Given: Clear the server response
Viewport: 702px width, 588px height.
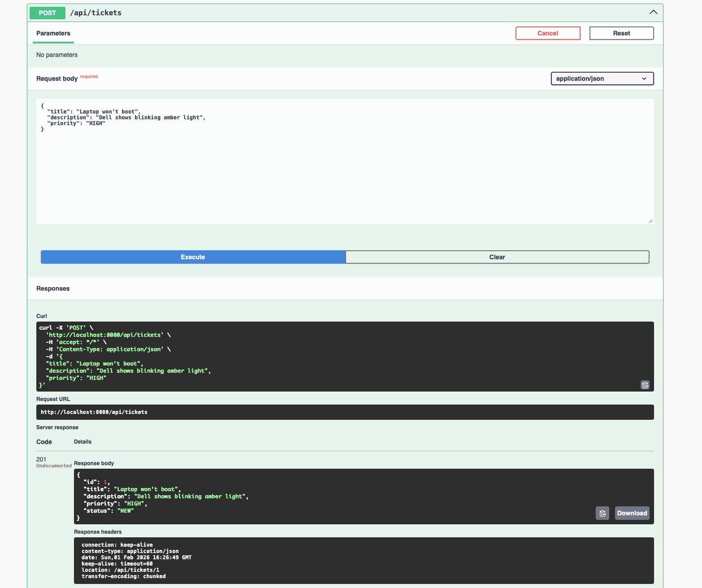Looking at the screenshot, I should [497, 257].
